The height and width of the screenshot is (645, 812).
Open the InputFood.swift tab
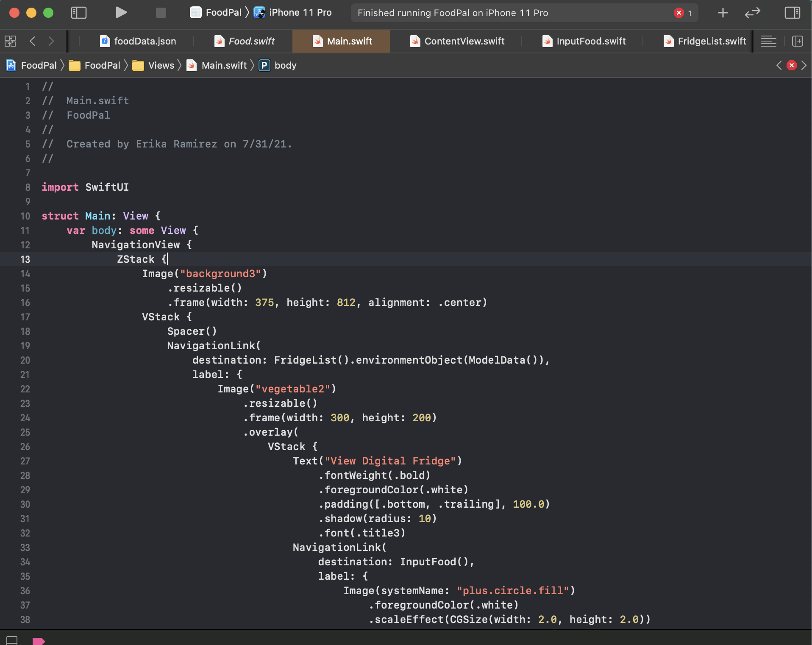[584, 41]
